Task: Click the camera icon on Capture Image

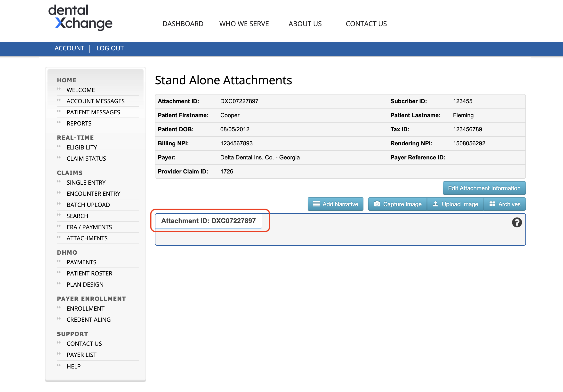Action: point(377,204)
